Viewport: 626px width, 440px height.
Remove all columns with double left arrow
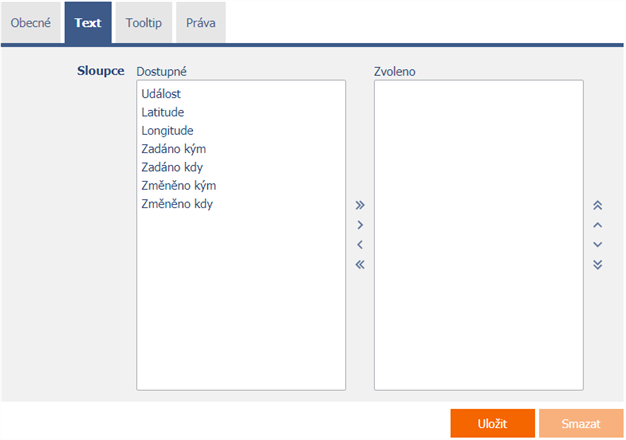click(x=360, y=264)
